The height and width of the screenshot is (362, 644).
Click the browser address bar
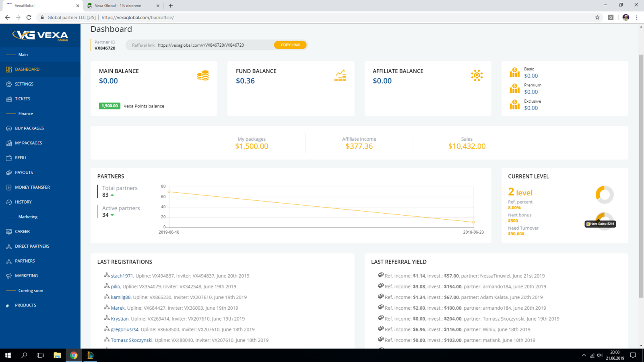[x=314, y=17]
